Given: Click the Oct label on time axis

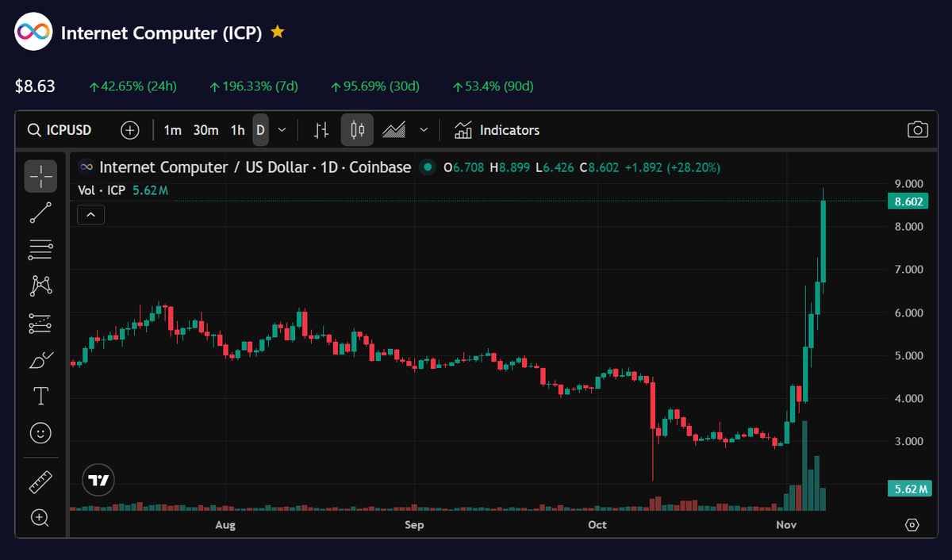Looking at the screenshot, I should click(597, 525).
